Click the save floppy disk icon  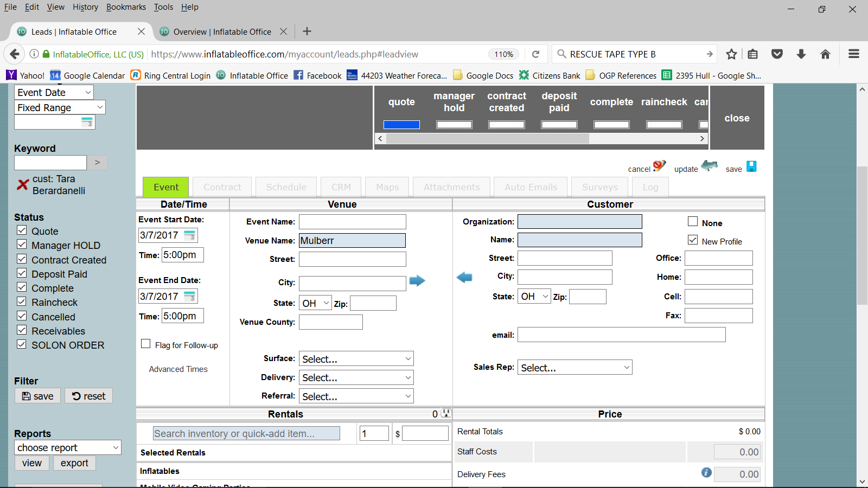tap(751, 166)
